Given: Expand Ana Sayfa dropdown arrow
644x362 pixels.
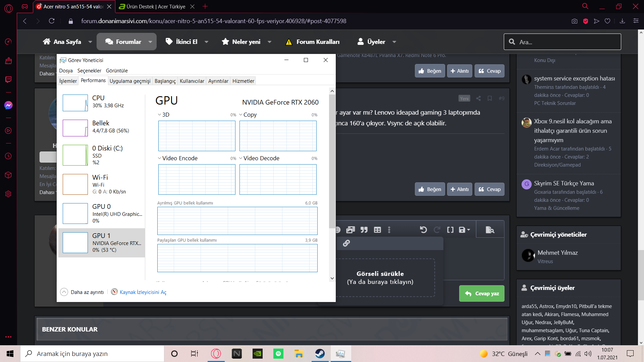Looking at the screenshot, I should [x=90, y=42].
